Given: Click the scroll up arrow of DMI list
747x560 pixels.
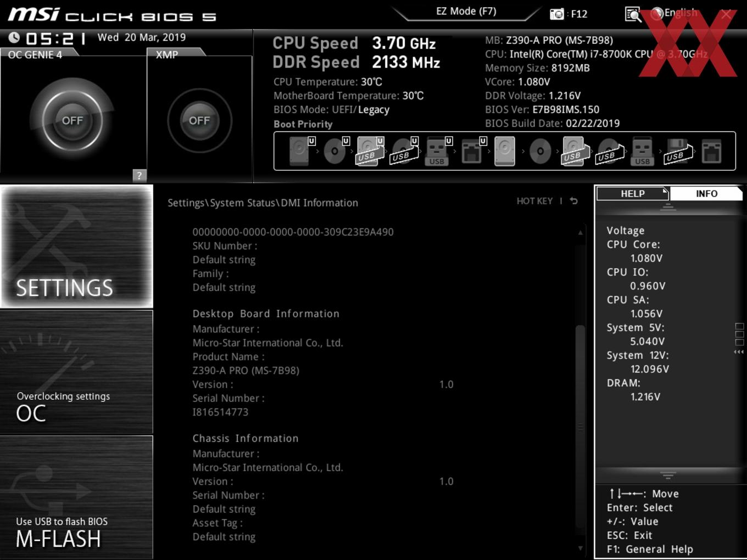Looking at the screenshot, I should [x=580, y=233].
